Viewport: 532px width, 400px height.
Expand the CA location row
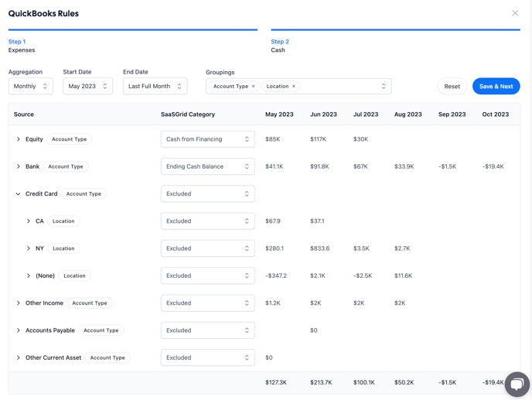click(29, 221)
